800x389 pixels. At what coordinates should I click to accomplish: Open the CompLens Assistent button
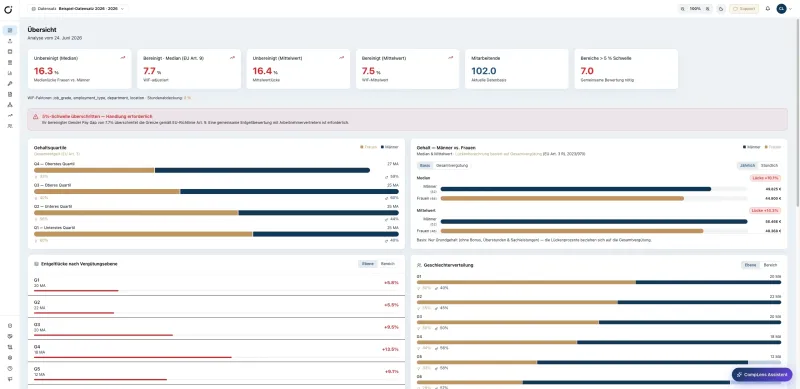pyautogui.click(x=762, y=375)
